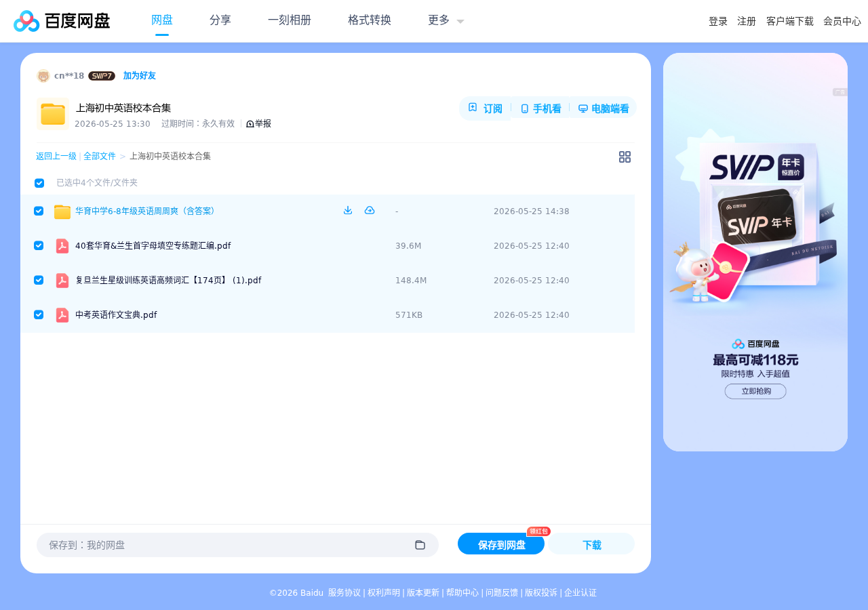Click the 订阅 subscribe button
The image size is (868, 610).
coord(485,108)
